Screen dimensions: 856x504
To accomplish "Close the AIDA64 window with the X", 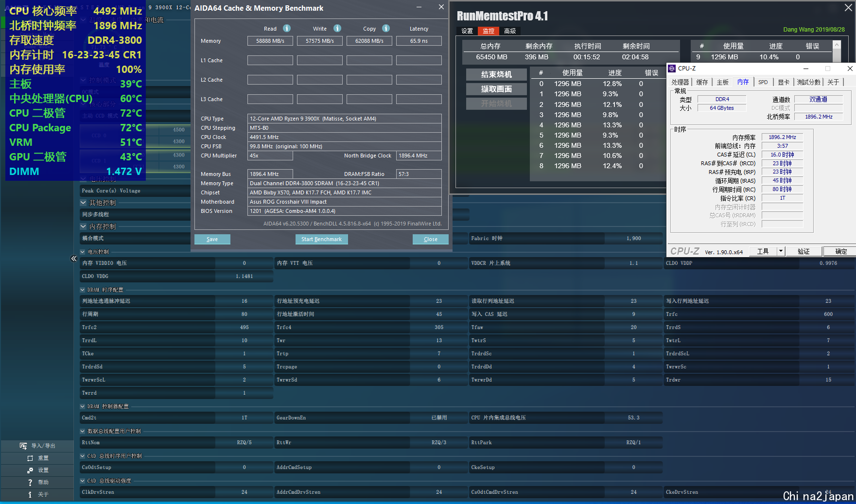I will pyautogui.click(x=441, y=7).
